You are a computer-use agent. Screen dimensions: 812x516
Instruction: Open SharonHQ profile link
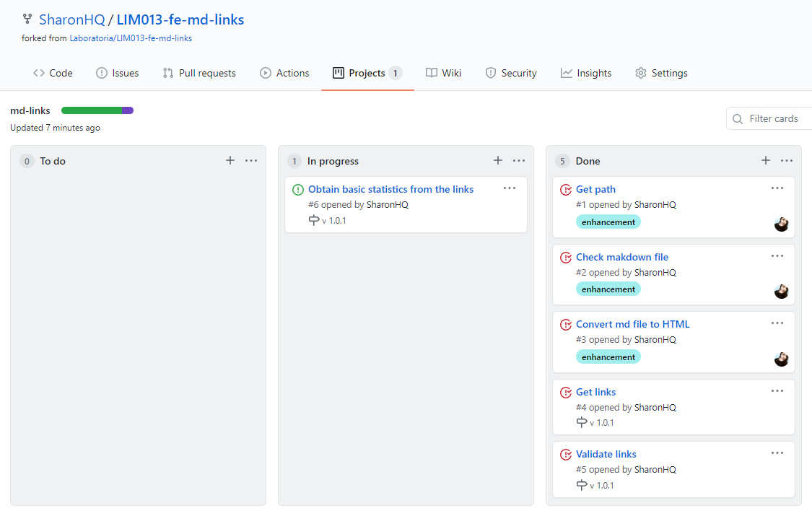click(72, 19)
